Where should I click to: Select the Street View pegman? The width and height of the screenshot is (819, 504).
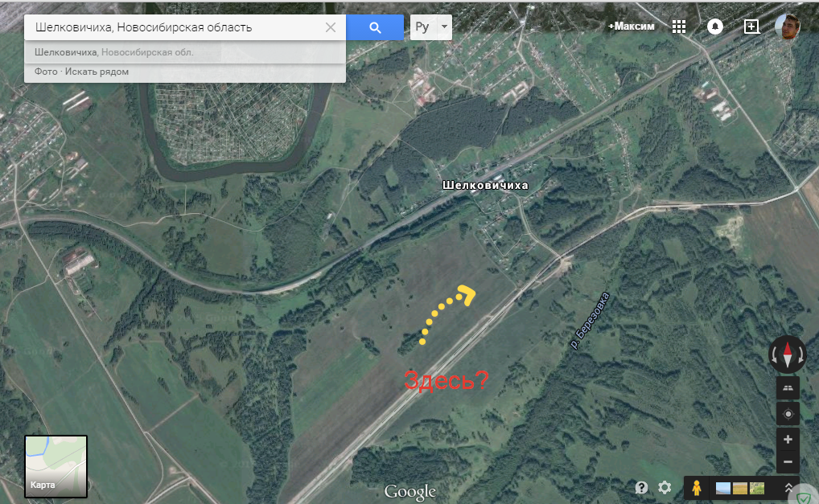(x=697, y=487)
